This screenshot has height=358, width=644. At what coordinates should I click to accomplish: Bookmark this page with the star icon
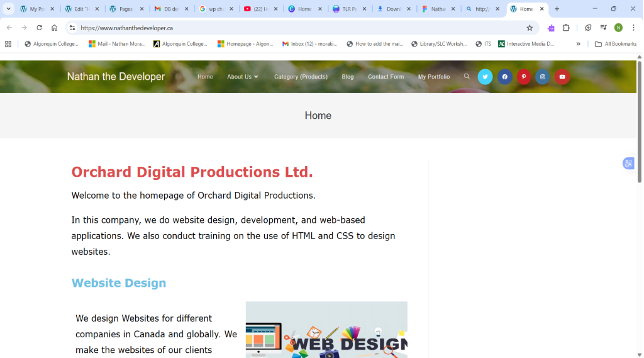click(530, 28)
